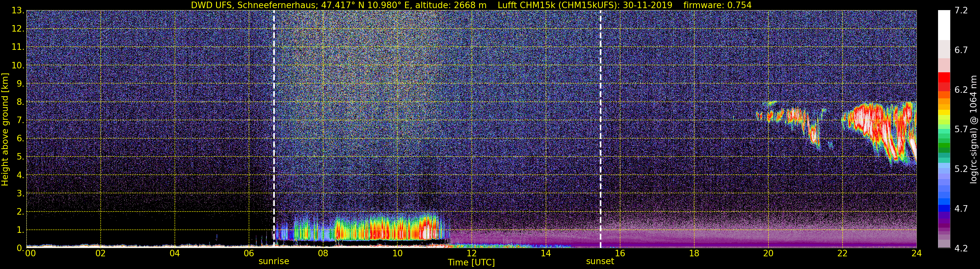The height and width of the screenshot is (269, 980).
Task: Click the title text 'DWD UFS, Schneefernerhaus'
Action: 254,5
